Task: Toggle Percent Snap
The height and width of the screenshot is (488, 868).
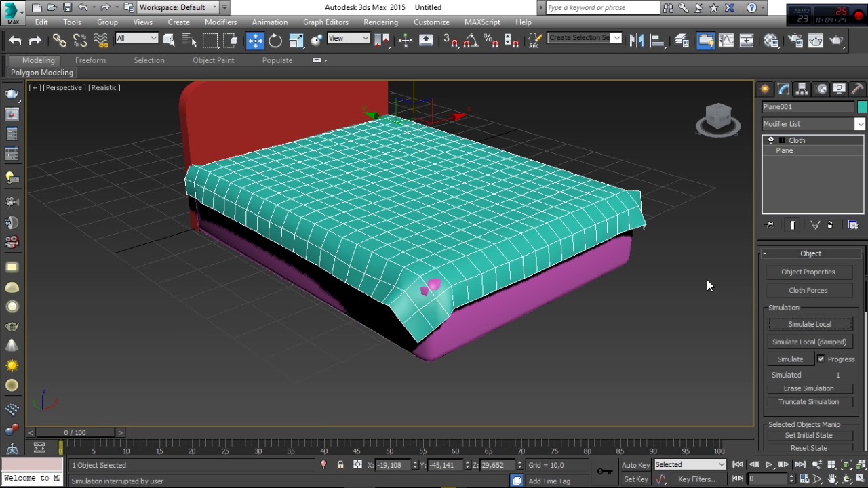Action: (x=491, y=41)
